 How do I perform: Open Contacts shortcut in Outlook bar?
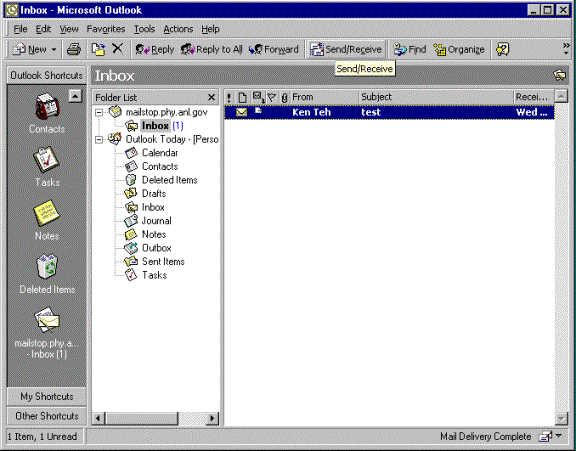tap(47, 113)
